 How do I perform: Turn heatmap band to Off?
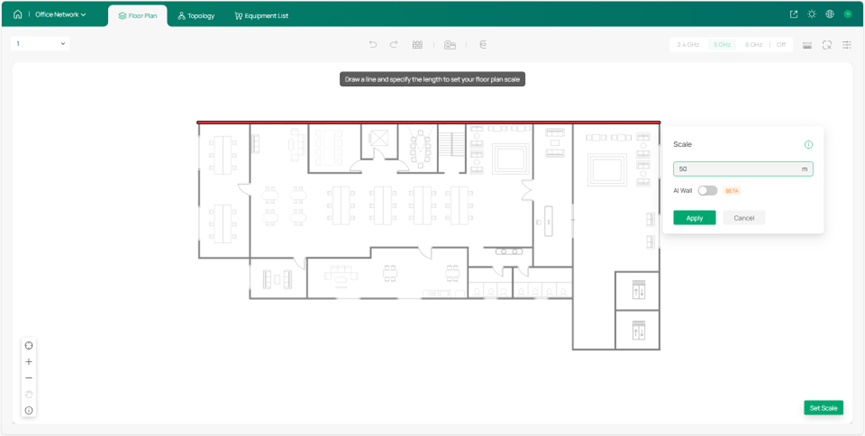point(781,45)
